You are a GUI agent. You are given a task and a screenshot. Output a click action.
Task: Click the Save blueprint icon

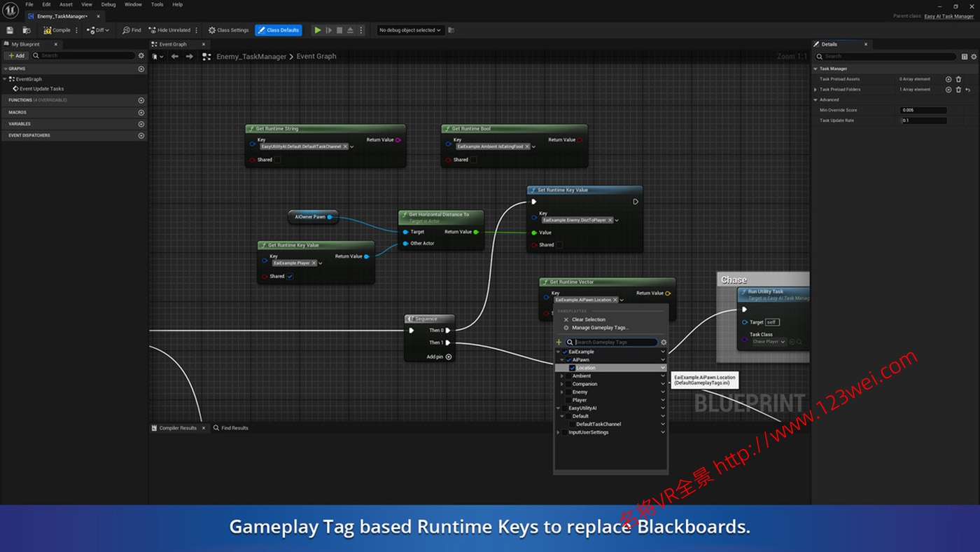[10, 30]
